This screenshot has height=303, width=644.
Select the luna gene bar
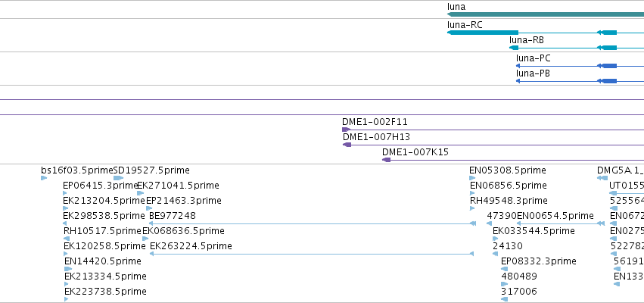[x=546, y=14]
